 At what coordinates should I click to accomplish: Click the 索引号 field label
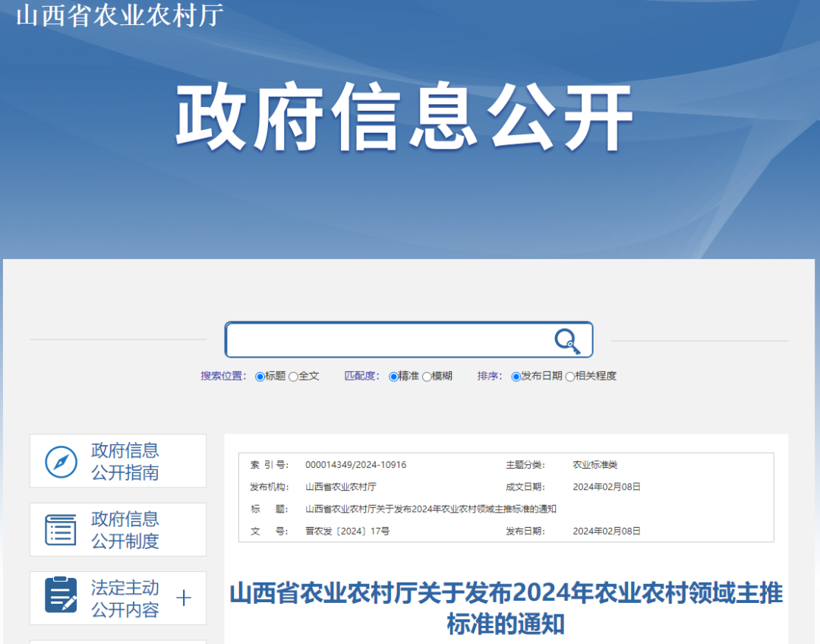[270, 465]
